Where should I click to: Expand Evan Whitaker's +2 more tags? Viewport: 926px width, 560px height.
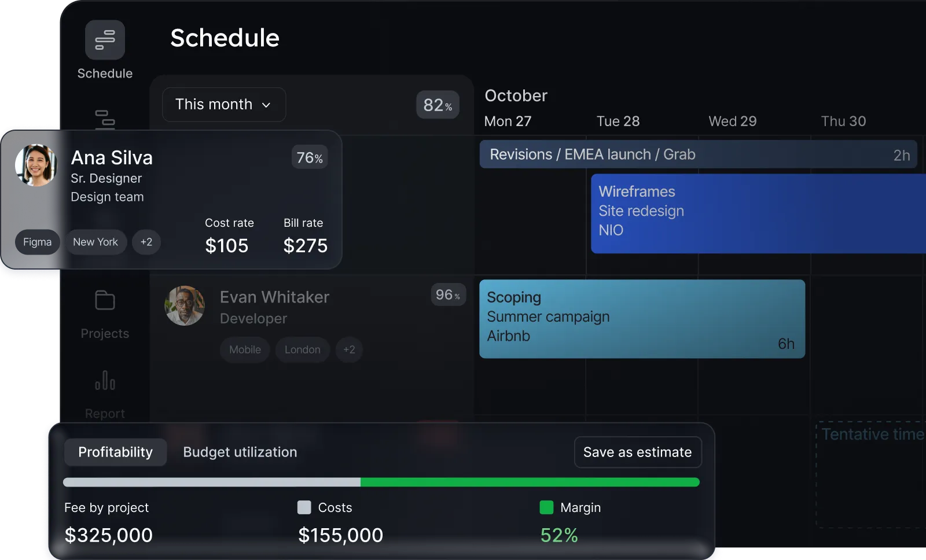[x=349, y=349]
